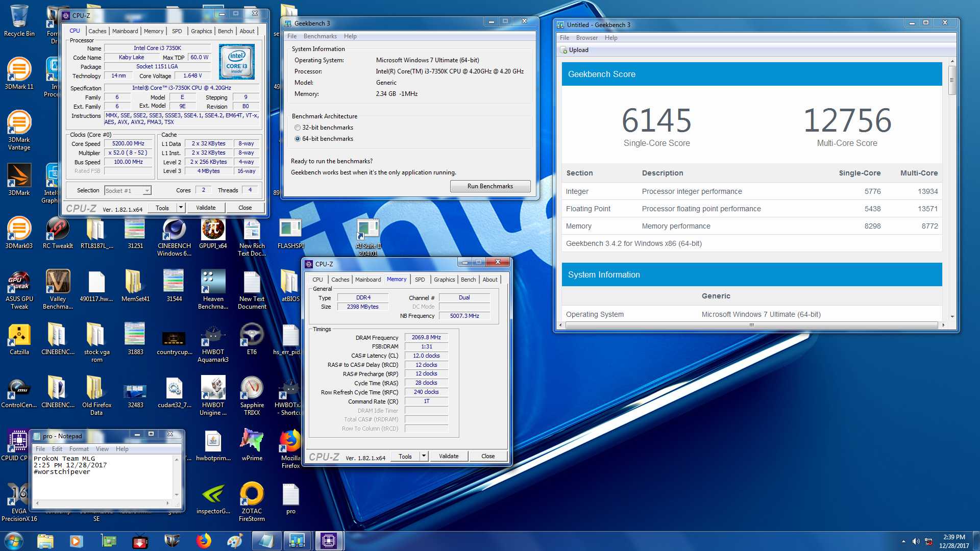Select the 32-bit benchmarks radio option
The image size is (980, 551).
(298, 128)
